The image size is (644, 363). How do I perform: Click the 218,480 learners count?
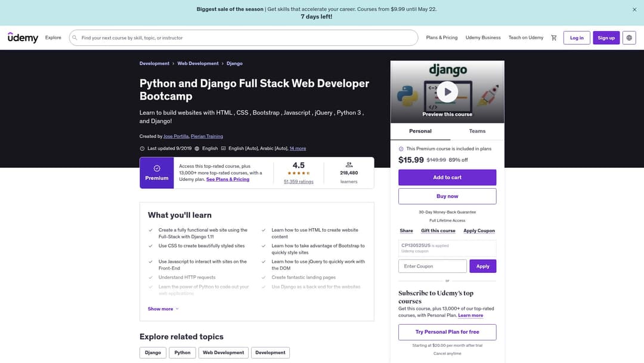pyautogui.click(x=349, y=173)
